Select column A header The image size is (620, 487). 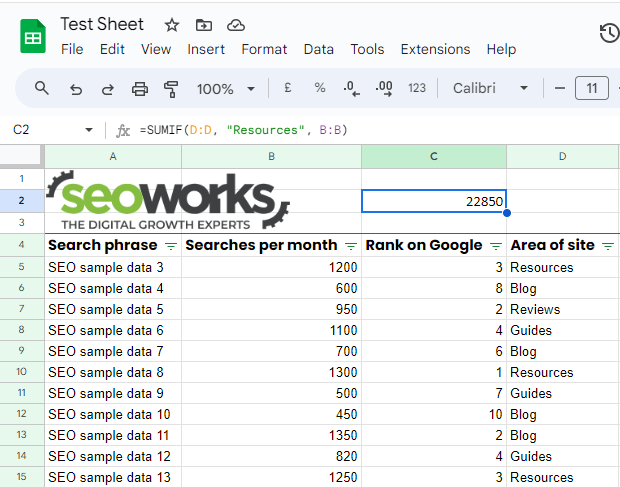(x=113, y=157)
